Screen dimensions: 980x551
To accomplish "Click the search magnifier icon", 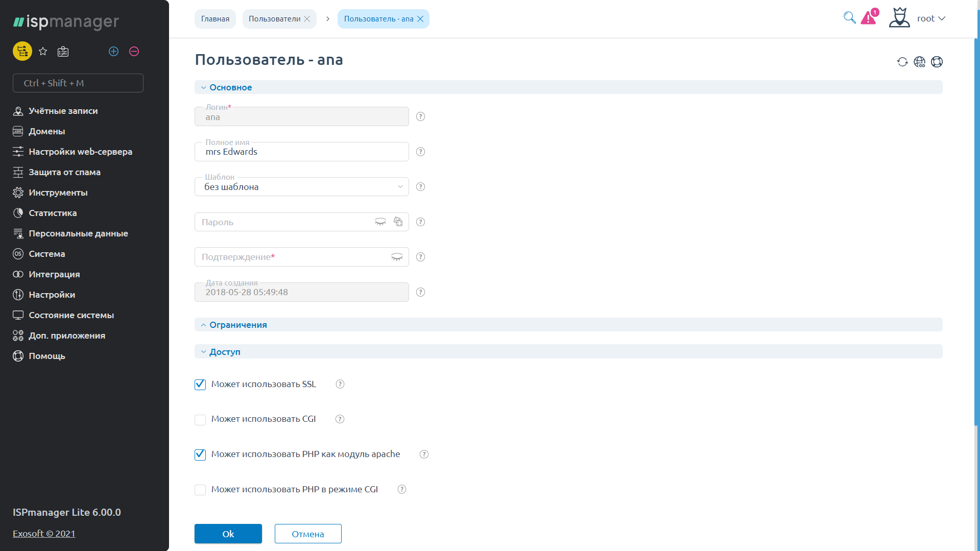I will point(849,18).
